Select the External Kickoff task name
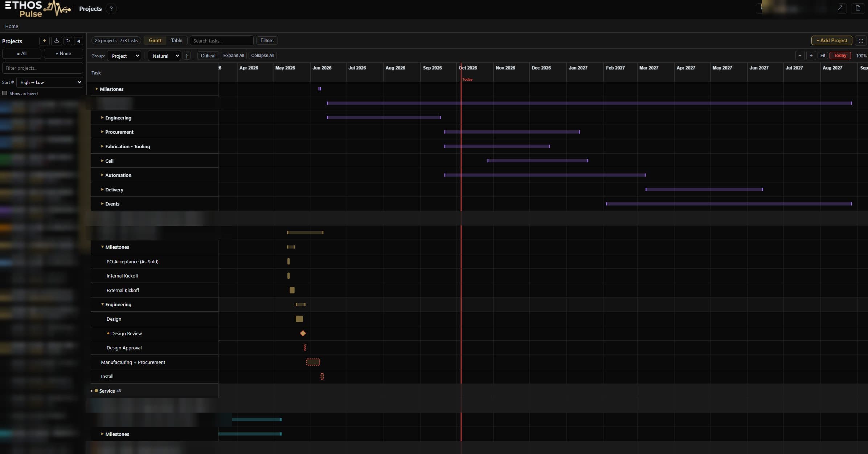The width and height of the screenshot is (868, 454). (x=123, y=290)
